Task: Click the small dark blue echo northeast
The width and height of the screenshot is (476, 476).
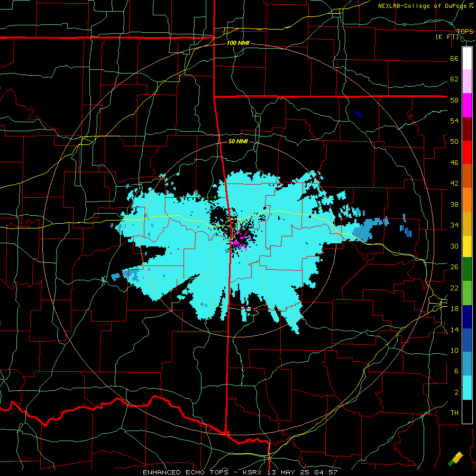Action: 358,114
